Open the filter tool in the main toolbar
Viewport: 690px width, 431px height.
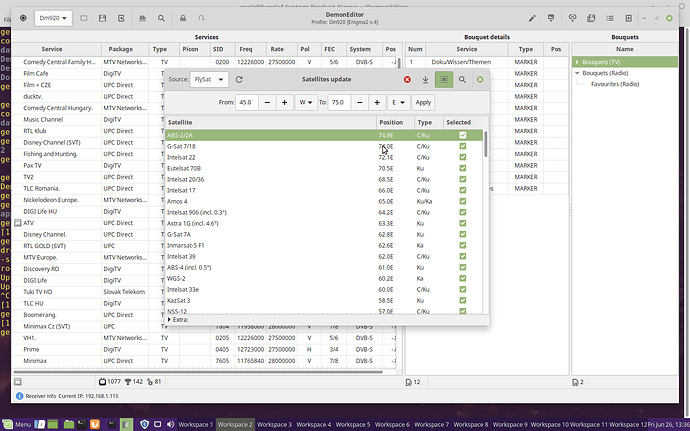click(143, 18)
